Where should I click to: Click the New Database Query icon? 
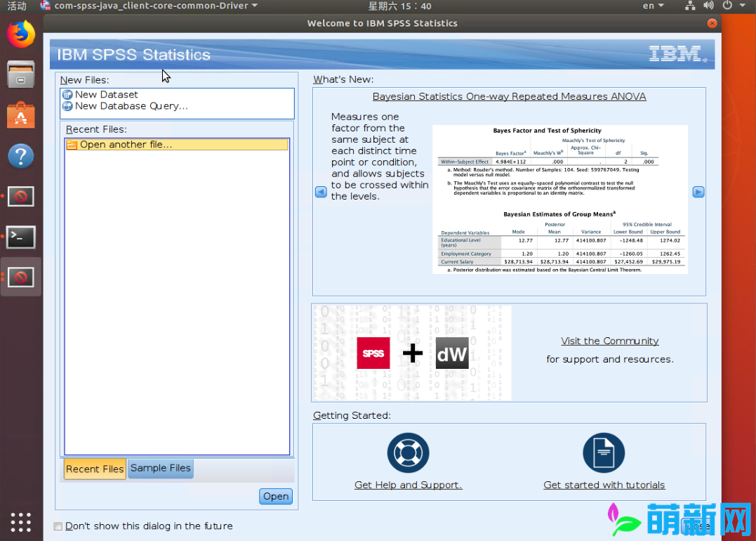tap(67, 106)
